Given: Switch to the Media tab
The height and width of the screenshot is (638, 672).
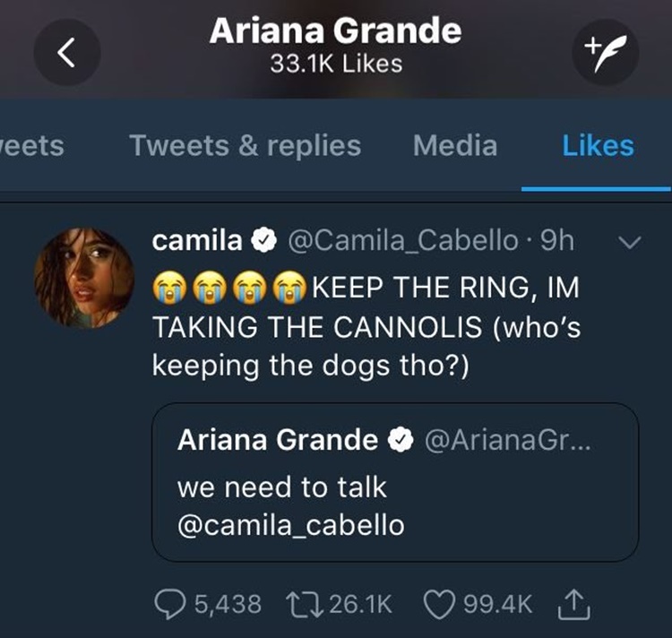Looking at the screenshot, I should [455, 145].
